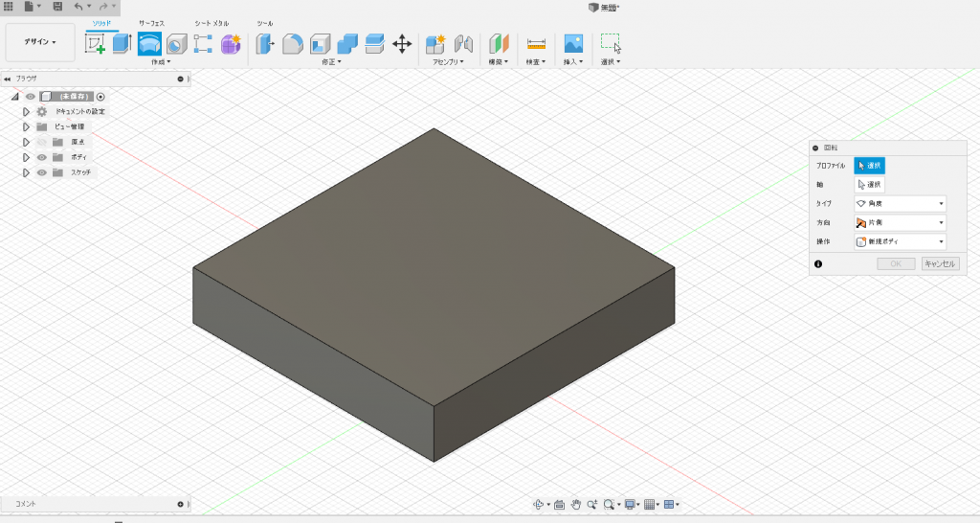Image resolution: width=980 pixels, height=523 pixels.
Task: Select the Extrude tool
Action: 122,44
